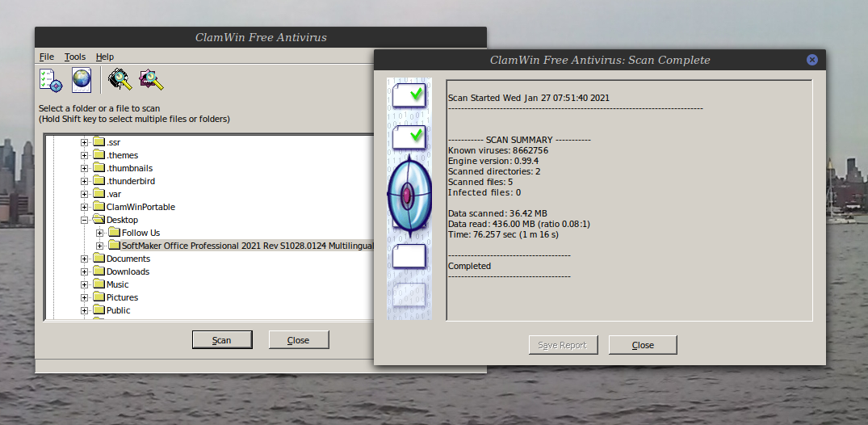The width and height of the screenshot is (868, 425).
Task: Click the Scan Computer Memory magnifier icon
Action: pos(120,80)
